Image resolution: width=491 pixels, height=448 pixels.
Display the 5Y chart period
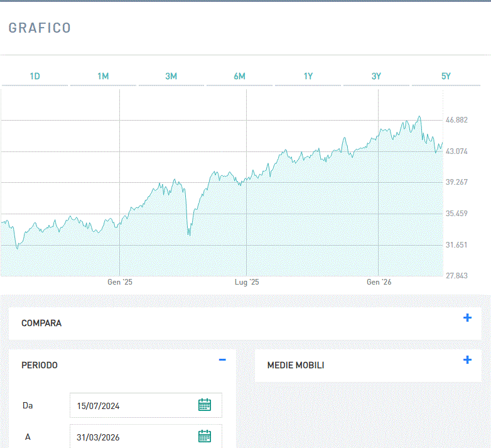click(446, 76)
